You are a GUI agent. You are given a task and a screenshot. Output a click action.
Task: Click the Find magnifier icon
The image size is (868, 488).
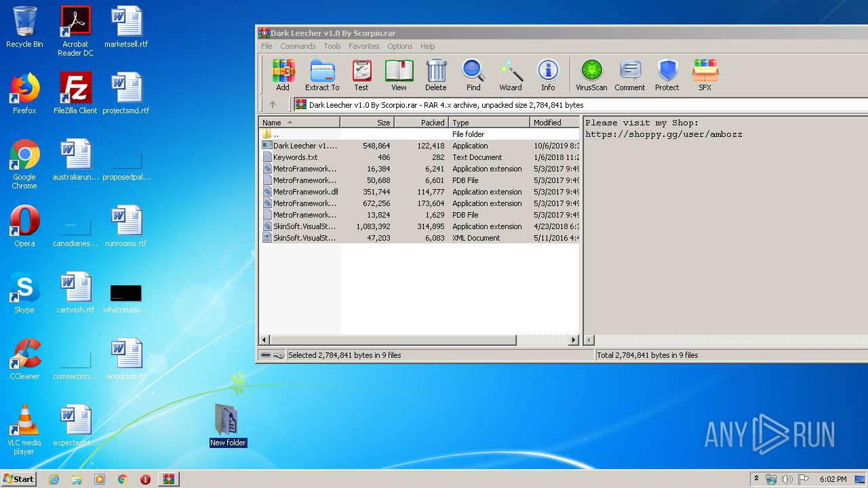pyautogui.click(x=473, y=75)
